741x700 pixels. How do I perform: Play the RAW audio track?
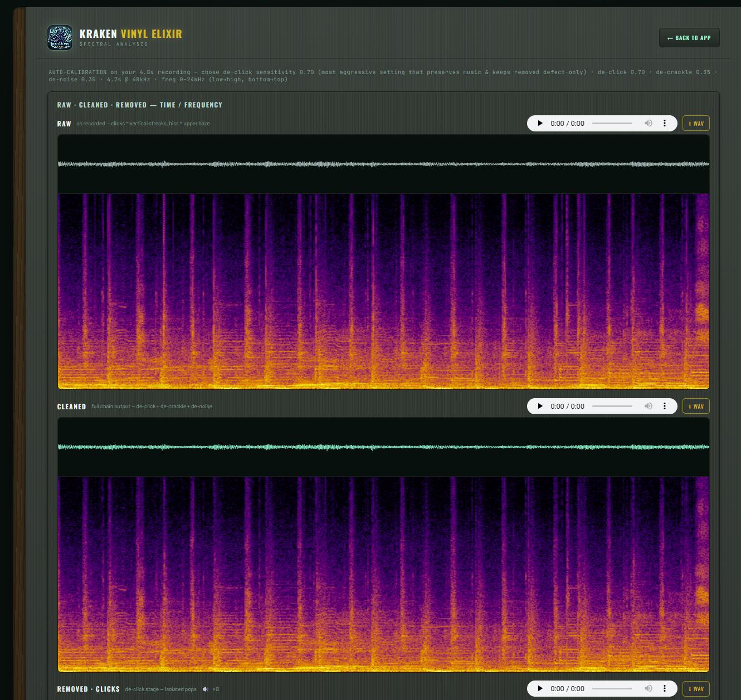tap(540, 124)
